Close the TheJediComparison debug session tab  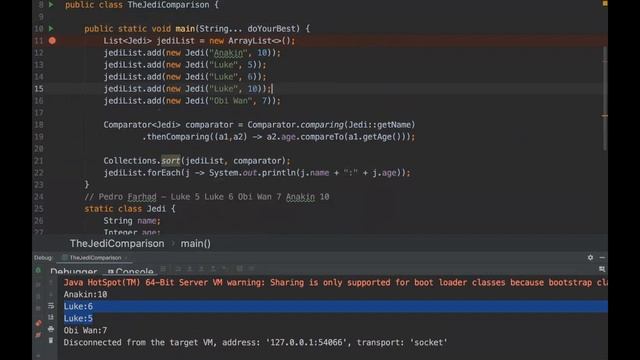click(x=126, y=258)
